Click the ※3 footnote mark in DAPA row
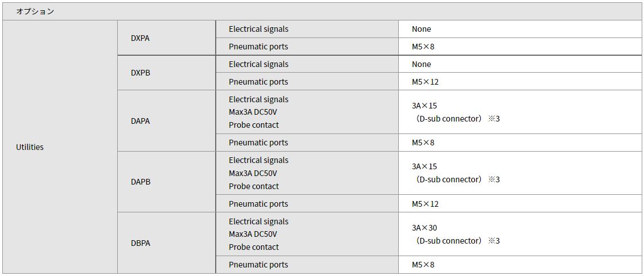Viewport: 644px width, 276px height. 494,119
